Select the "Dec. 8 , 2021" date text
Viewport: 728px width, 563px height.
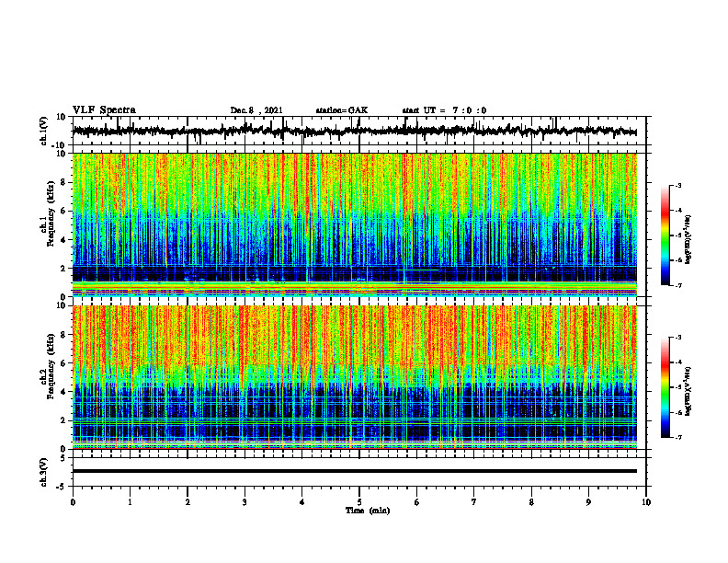[256, 110]
